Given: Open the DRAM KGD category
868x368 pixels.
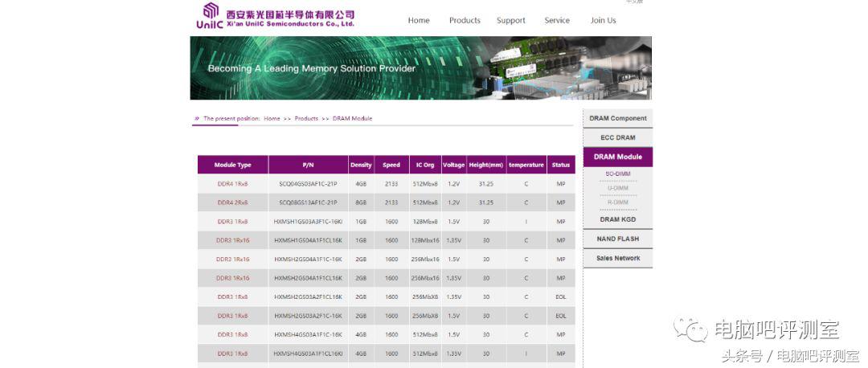Looking at the screenshot, I should [617, 219].
